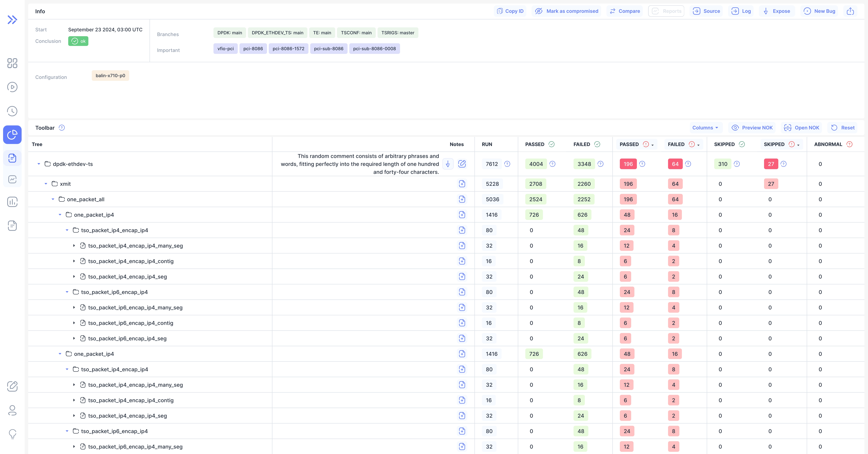The height and width of the screenshot is (454, 868).
Task: Click the red 196 unexpected passed badge
Action: click(628, 164)
